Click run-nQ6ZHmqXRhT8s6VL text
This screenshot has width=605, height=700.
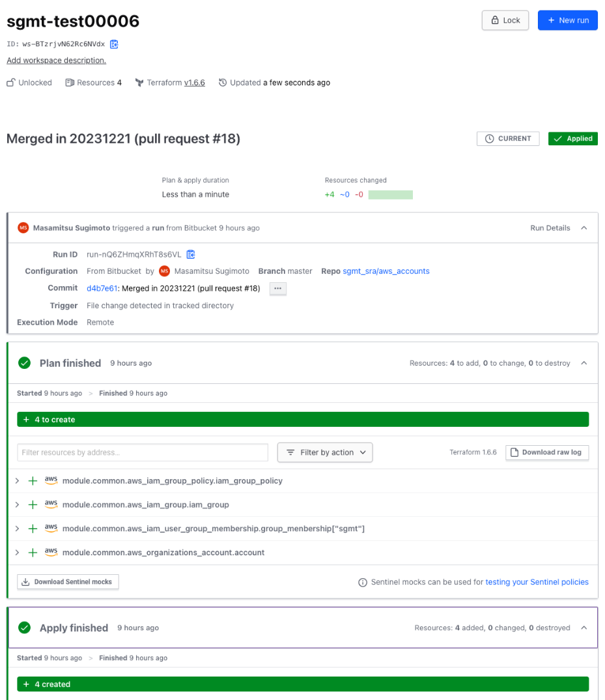point(134,254)
